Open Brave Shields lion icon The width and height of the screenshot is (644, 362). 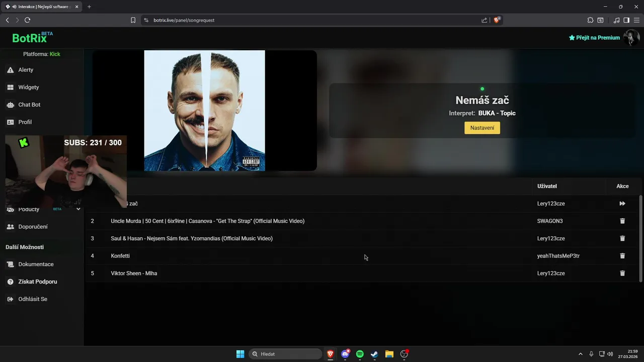(497, 20)
